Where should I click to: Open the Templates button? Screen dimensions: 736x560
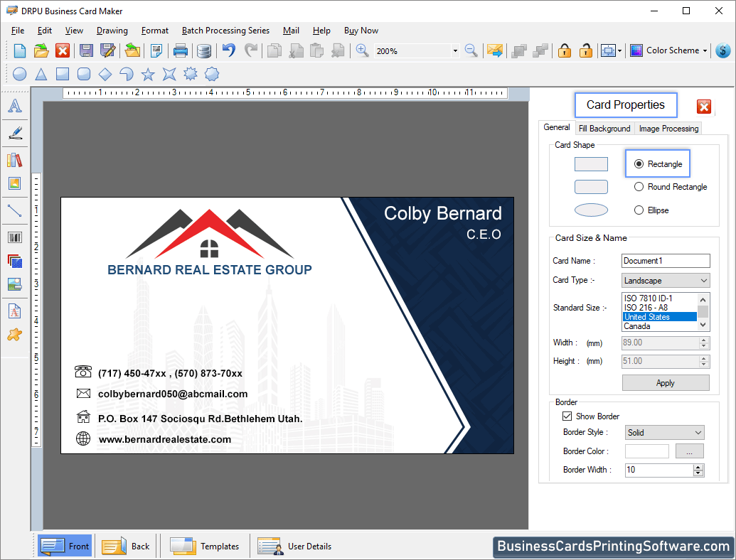(205, 546)
